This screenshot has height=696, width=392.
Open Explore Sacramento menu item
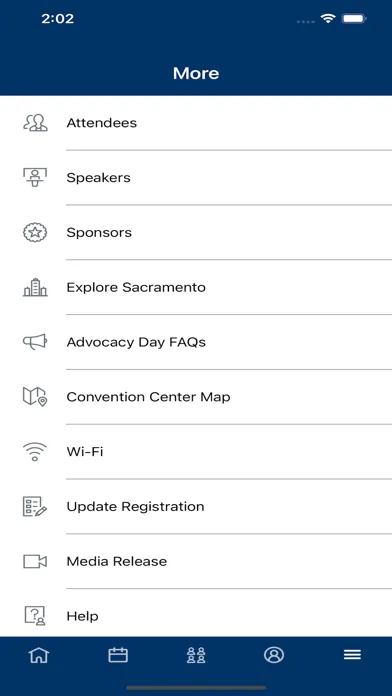(196, 287)
